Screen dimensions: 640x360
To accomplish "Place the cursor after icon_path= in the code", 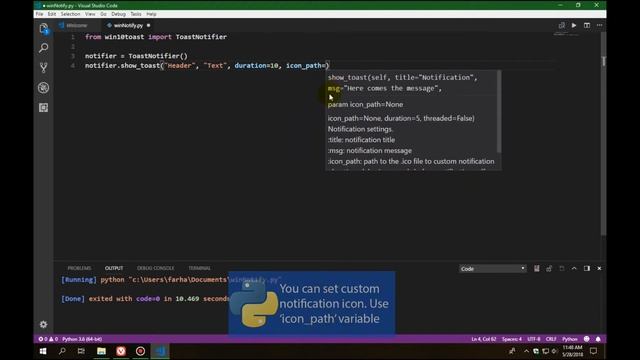I will [326, 66].
